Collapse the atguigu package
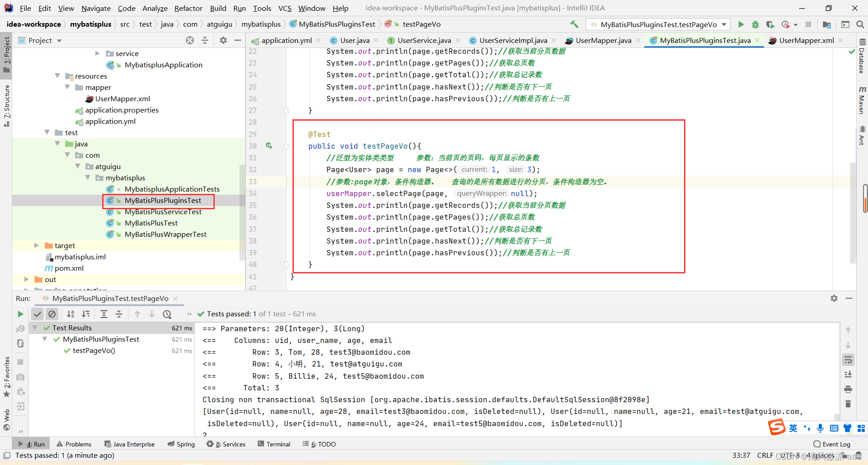 click(78, 166)
